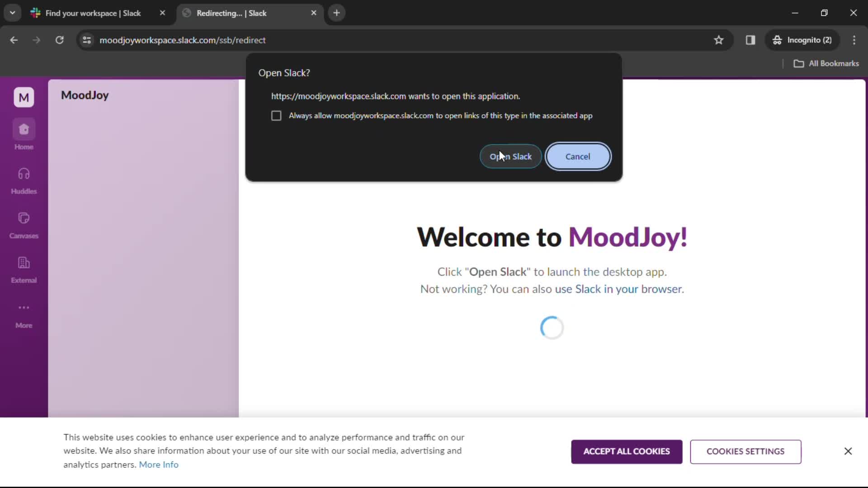This screenshot has width=868, height=488.
Task: Click Cancel to dismiss dialog
Action: click(x=577, y=156)
